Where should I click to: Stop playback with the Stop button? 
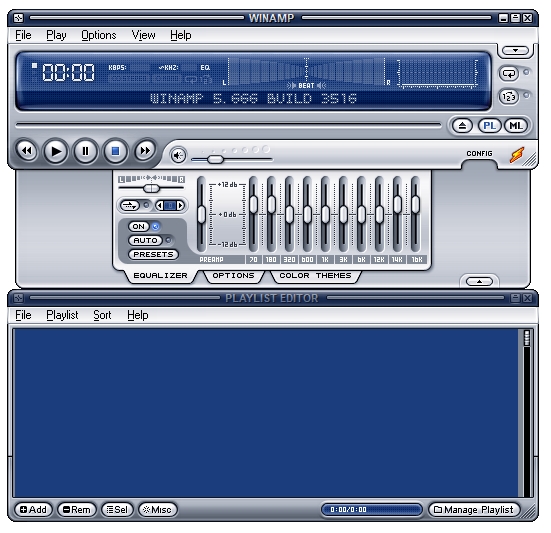[x=115, y=151]
